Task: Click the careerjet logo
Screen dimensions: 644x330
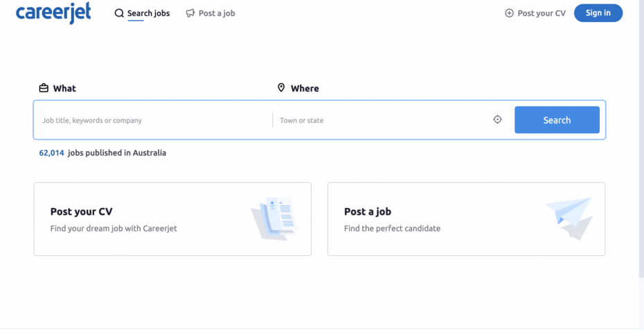Action: coord(53,12)
